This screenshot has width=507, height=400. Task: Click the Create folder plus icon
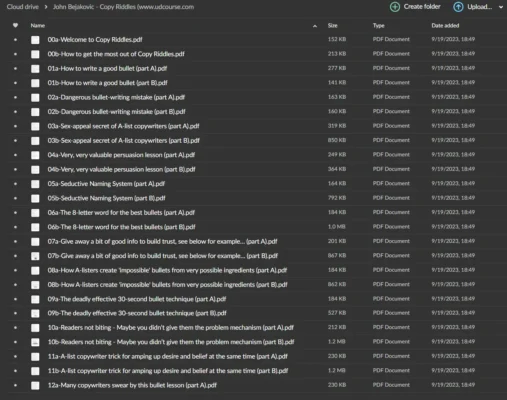tap(395, 7)
